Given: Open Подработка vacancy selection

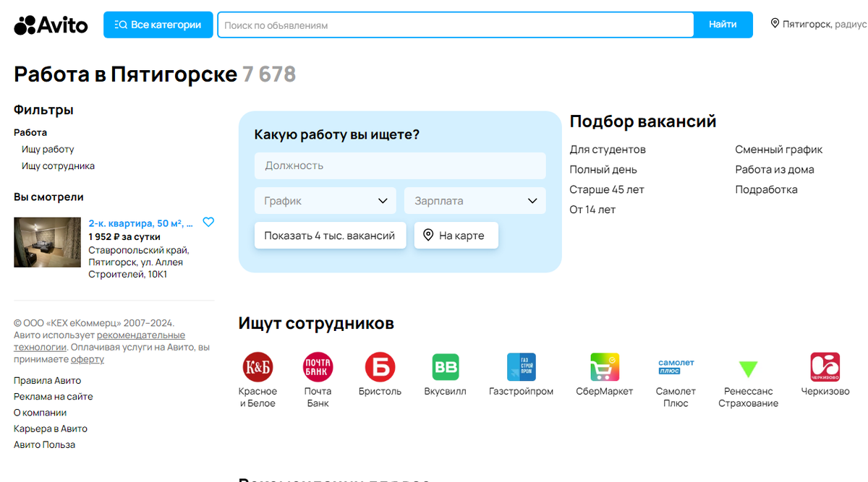Looking at the screenshot, I should pyautogui.click(x=766, y=189).
